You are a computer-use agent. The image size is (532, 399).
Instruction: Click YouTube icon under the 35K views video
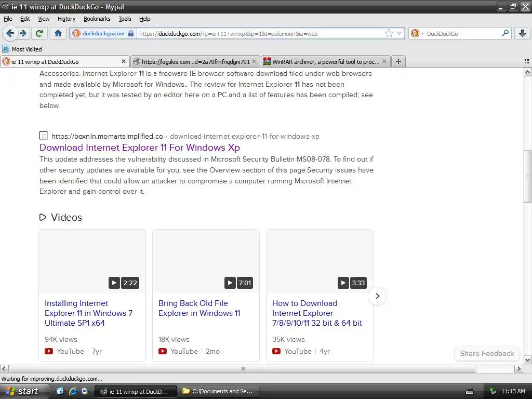click(x=276, y=351)
